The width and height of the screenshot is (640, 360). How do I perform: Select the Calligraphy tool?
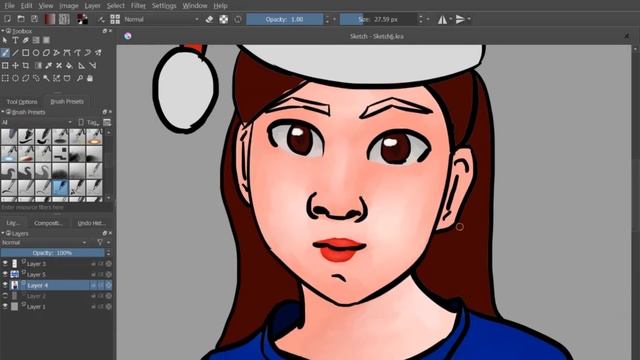pos(26,40)
